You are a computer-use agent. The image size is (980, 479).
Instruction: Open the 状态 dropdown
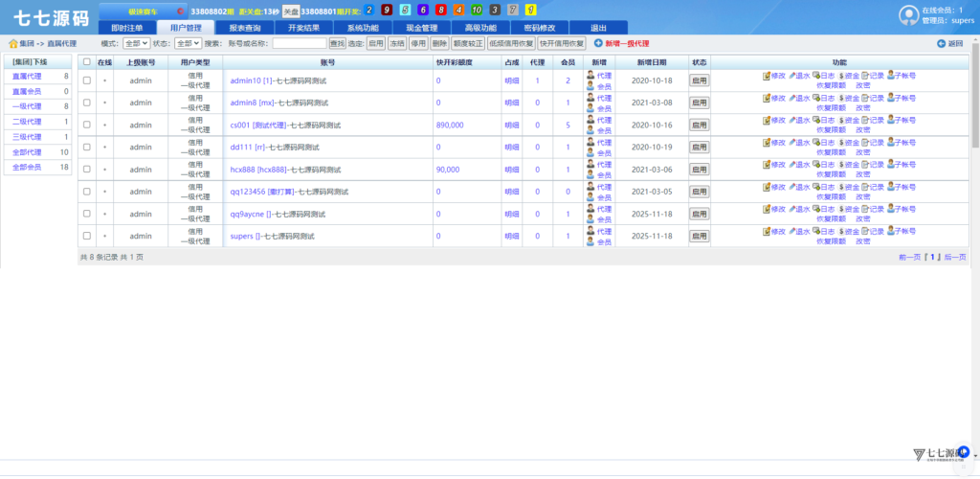pos(188,43)
